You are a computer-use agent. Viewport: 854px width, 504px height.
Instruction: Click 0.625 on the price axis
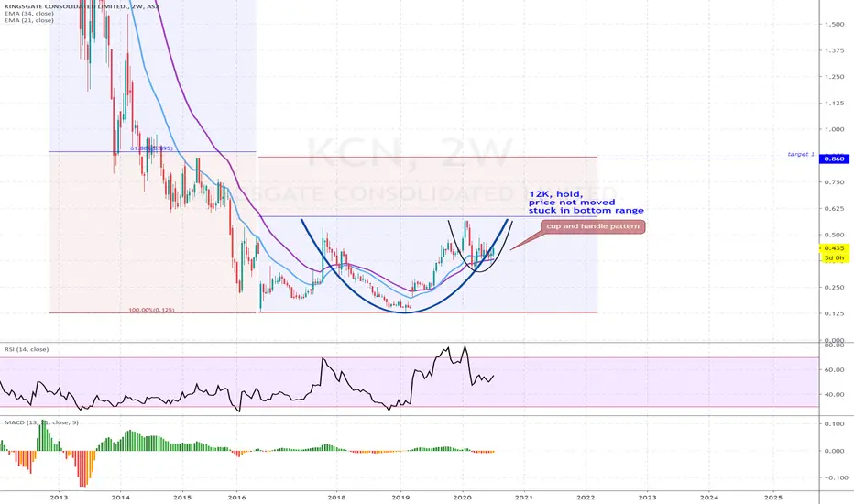tap(835, 209)
